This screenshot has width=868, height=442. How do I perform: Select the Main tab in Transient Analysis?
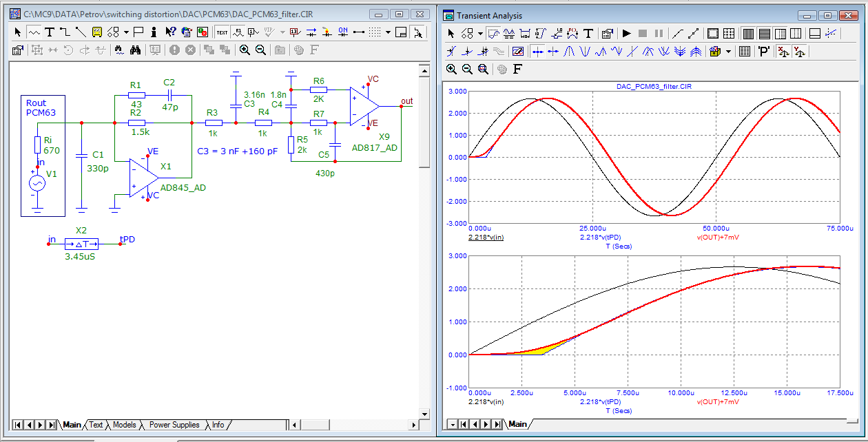pyautogui.click(x=517, y=424)
